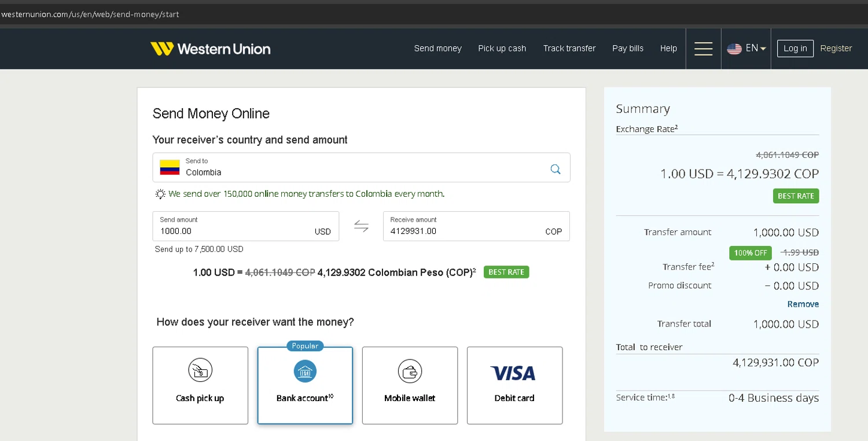Click the bank building icon
This screenshot has width=868, height=441.
point(305,371)
